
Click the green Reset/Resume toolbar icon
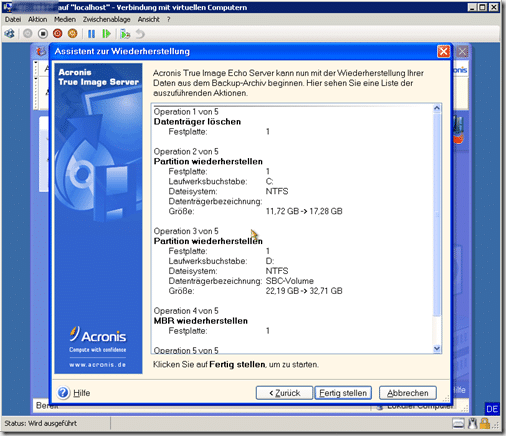tap(106, 34)
